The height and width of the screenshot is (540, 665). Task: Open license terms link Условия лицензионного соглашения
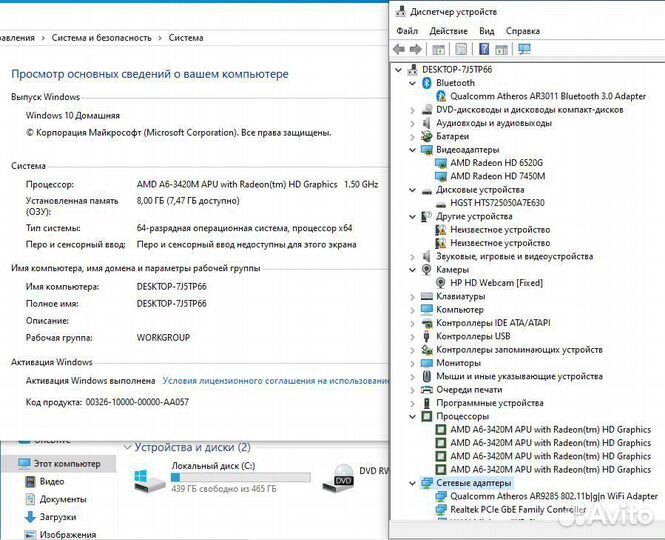(275, 381)
